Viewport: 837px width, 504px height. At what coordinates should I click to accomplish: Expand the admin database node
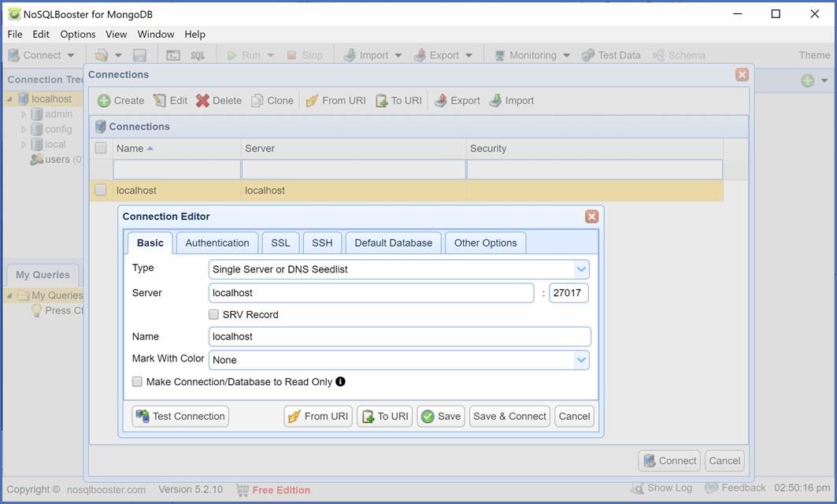[24, 114]
